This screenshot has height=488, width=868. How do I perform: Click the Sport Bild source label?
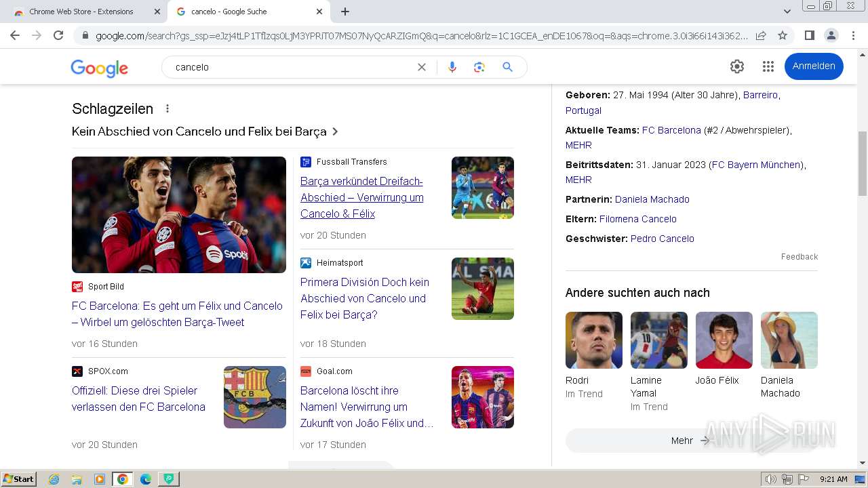(x=106, y=287)
